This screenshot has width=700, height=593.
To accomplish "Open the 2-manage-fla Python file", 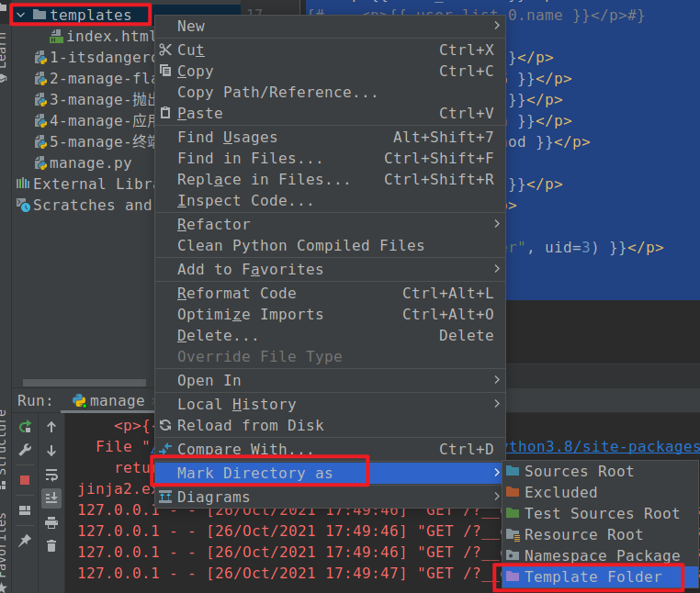I will click(95, 79).
